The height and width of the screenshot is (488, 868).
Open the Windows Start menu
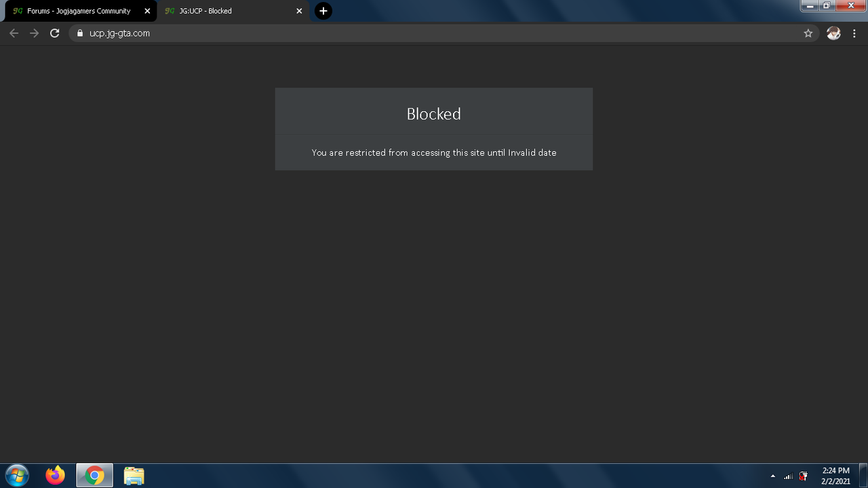coord(16,476)
